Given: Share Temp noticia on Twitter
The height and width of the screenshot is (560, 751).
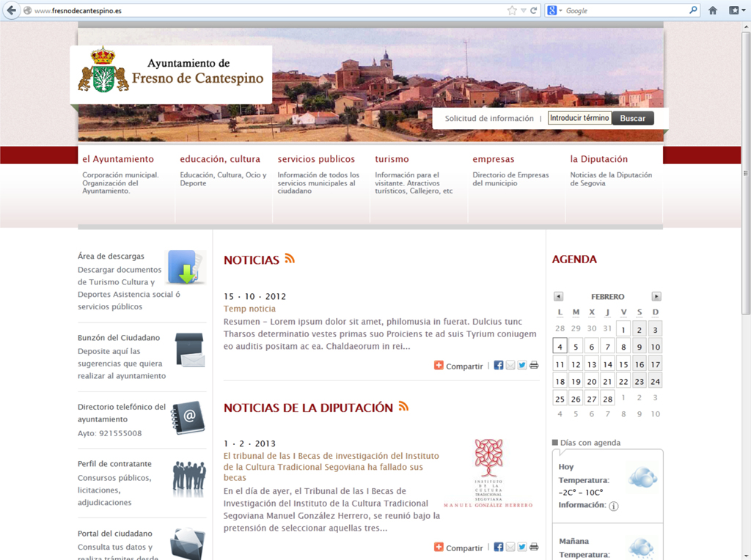Looking at the screenshot, I should (522, 365).
